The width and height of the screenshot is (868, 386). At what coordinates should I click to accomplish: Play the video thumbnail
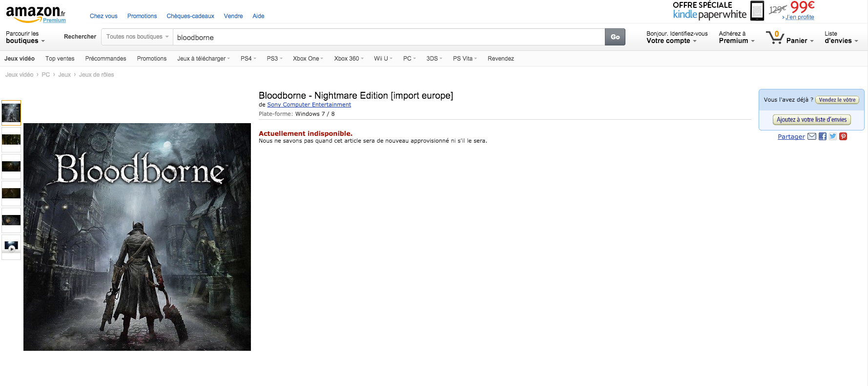coord(11,247)
